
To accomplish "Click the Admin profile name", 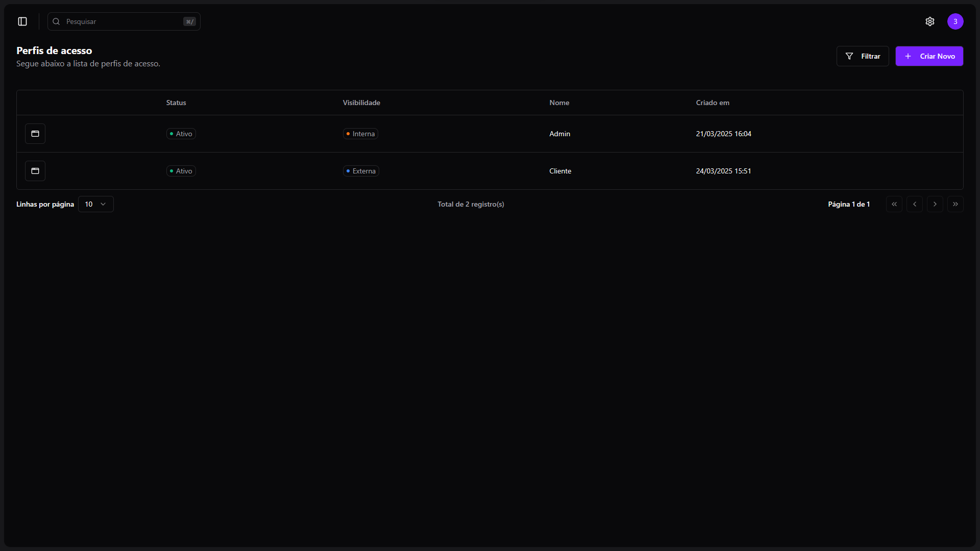I will point(559,134).
